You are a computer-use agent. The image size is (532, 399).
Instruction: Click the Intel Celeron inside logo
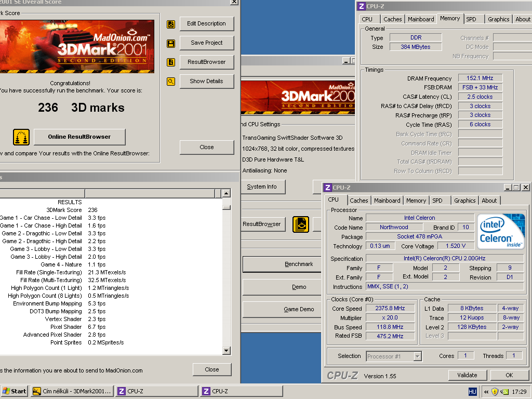(x=501, y=231)
